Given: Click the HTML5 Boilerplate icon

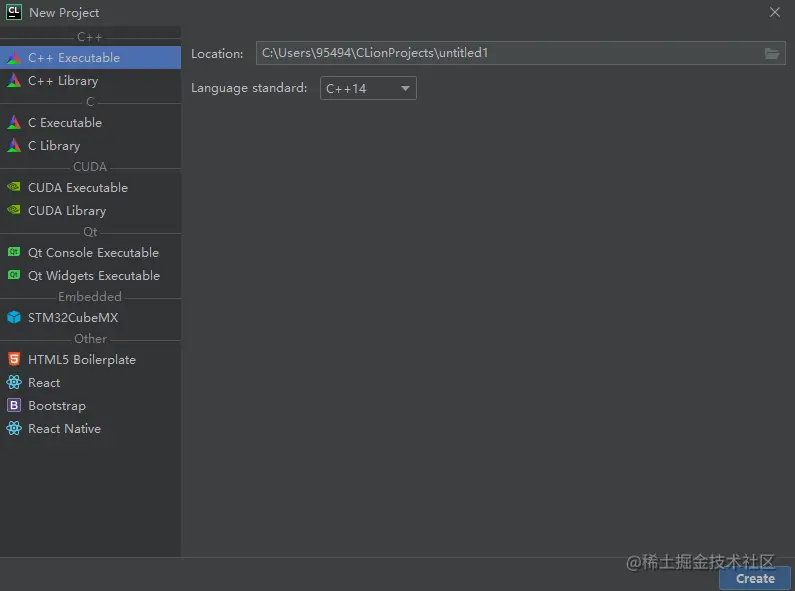Looking at the screenshot, I should 14,359.
